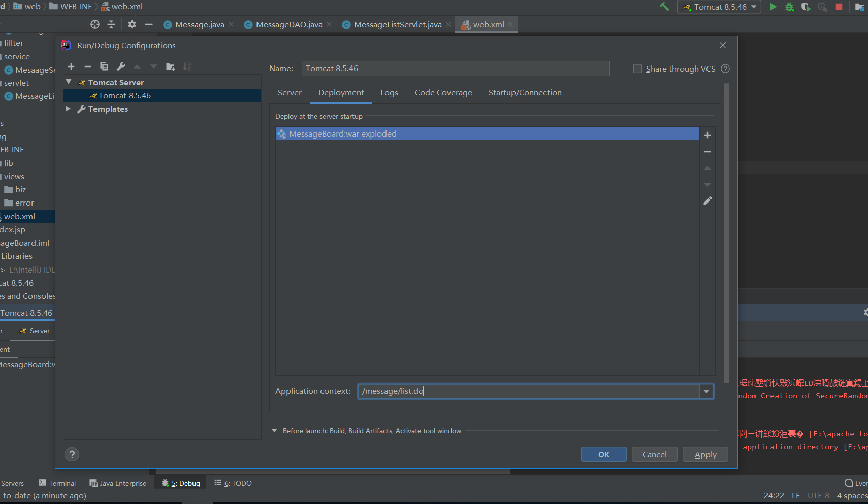Open Share through VCS help icon
The image size is (868, 504).
[x=725, y=69]
